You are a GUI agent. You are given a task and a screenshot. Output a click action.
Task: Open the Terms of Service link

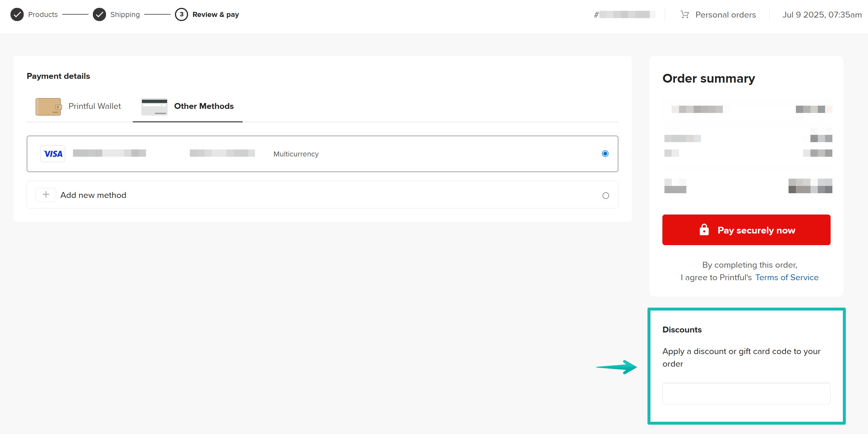pyautogui.click(x=787, y=278)
